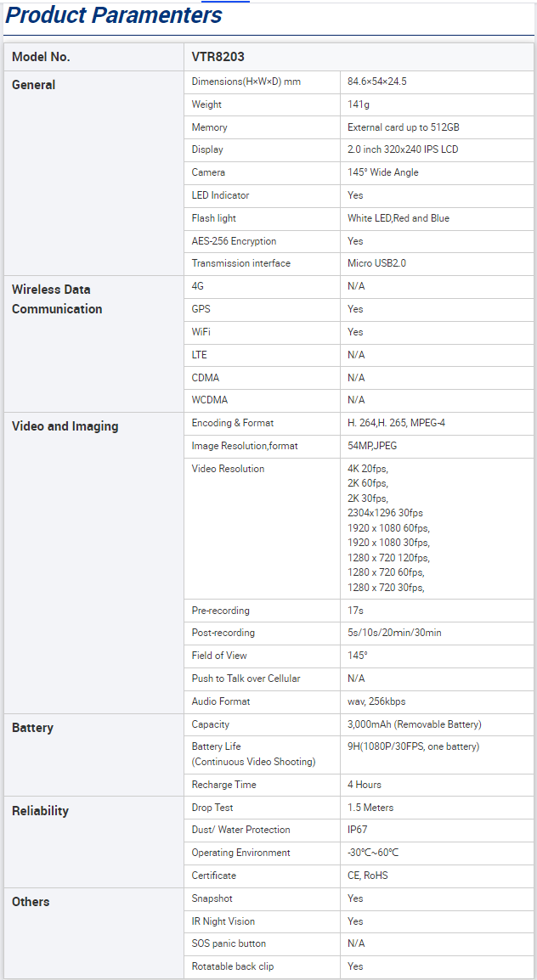Click the Recharge Time row label
537x980 pixels.
pos(223,785)
